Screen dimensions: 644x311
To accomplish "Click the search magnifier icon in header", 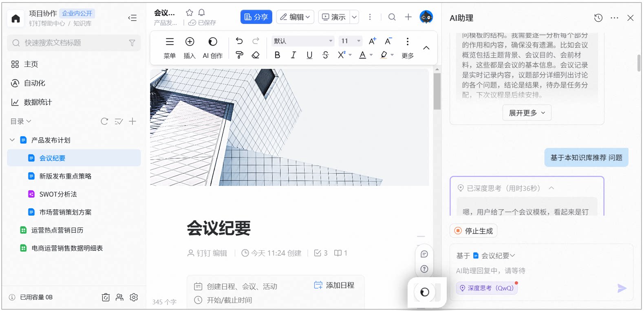I will (x=392, y=17).
